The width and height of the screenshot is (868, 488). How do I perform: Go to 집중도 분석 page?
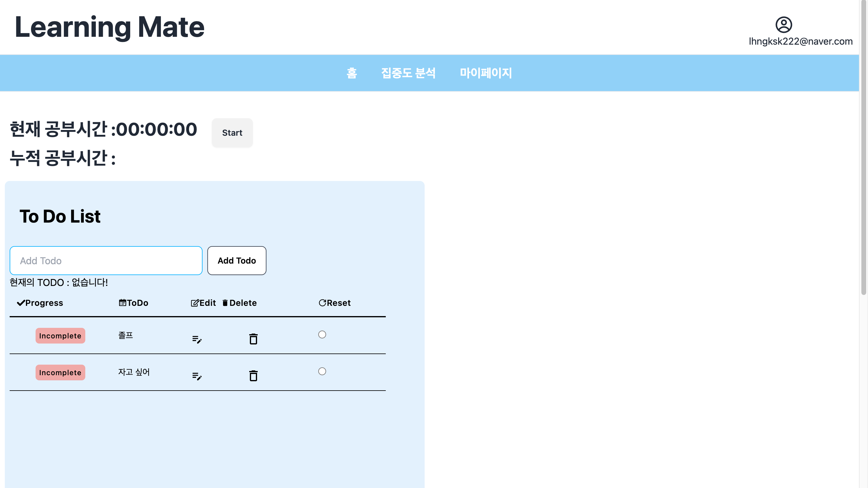pos(408,73)
